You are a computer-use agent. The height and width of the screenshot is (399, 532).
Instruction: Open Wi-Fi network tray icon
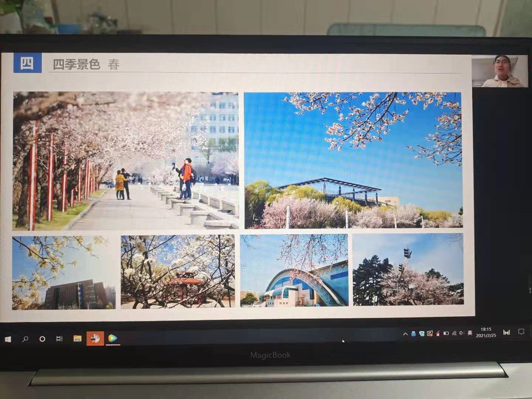454,334
